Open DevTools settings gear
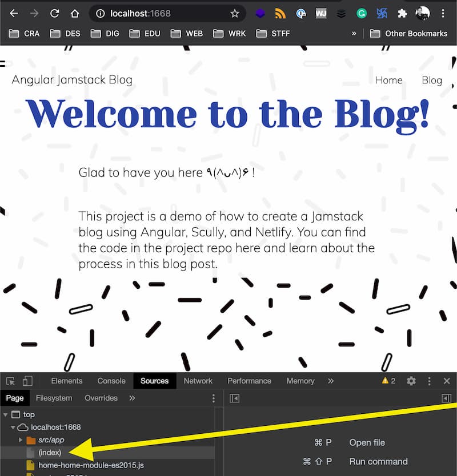The height and width of the screenshot is (476, 457). point(411,381)
